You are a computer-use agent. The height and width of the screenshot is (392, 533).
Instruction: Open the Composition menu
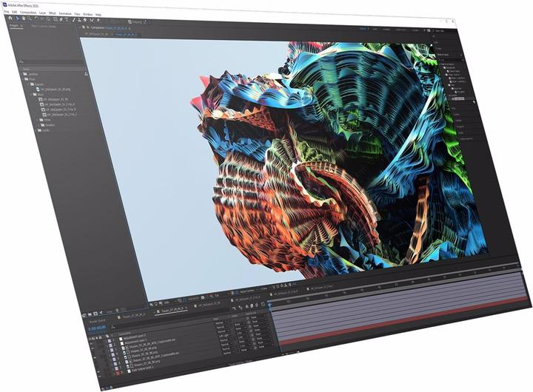(x=29, y=13)
